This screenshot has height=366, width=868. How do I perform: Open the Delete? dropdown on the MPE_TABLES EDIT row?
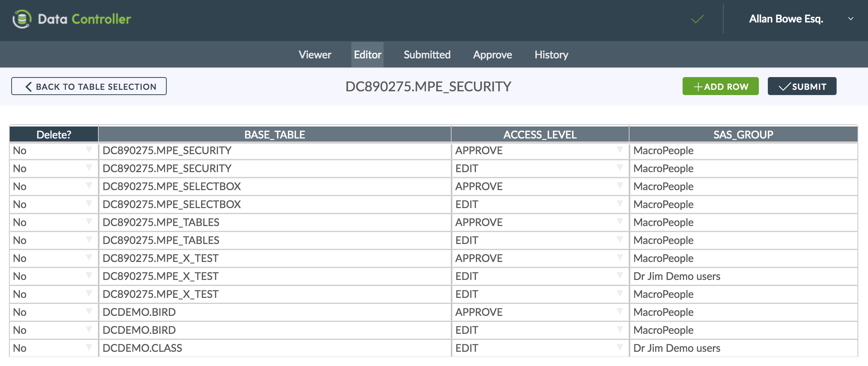89,240
